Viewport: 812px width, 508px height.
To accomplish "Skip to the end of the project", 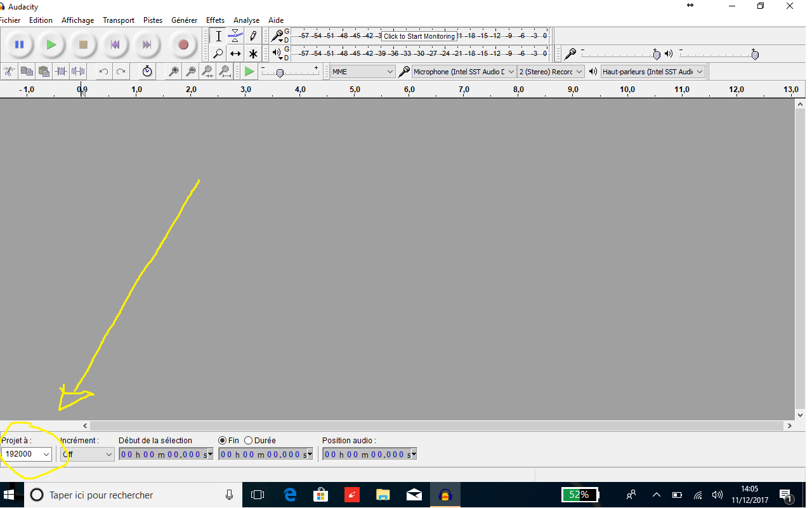I will pos(147,44).
